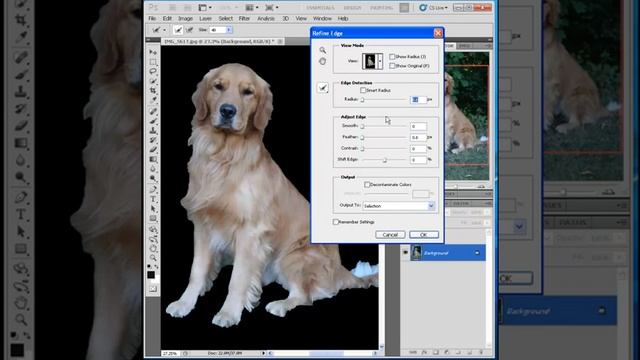Viewport: 640px width, 360px height.
Task: Select the Path Selection tool
Action: point(153,209)
